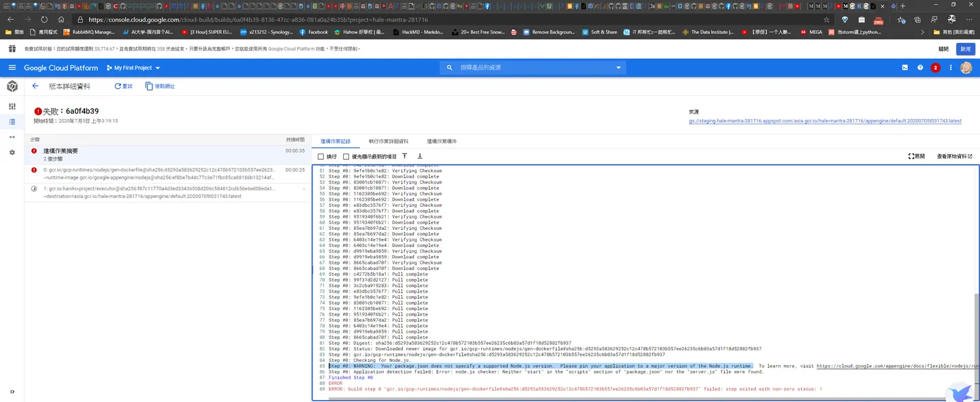Switch to 建構作業構件 tab
This screenshot has height=402, width=980.
pos(442,141)
